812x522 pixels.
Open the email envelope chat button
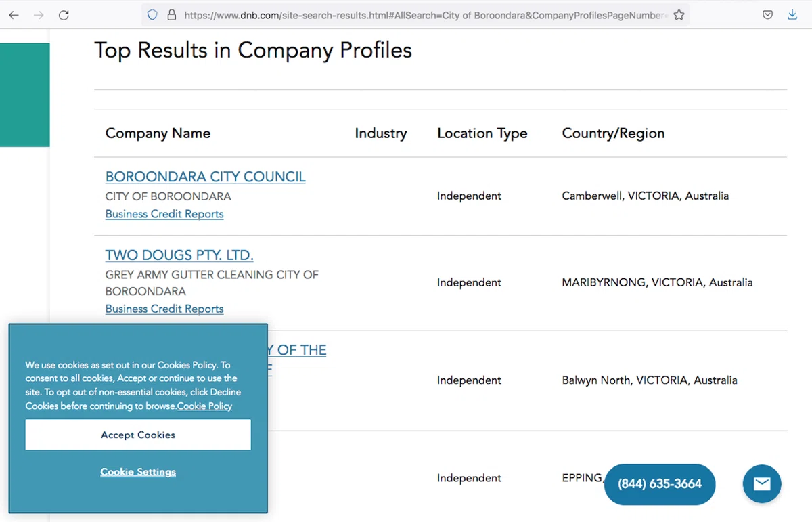pos(762,483)
